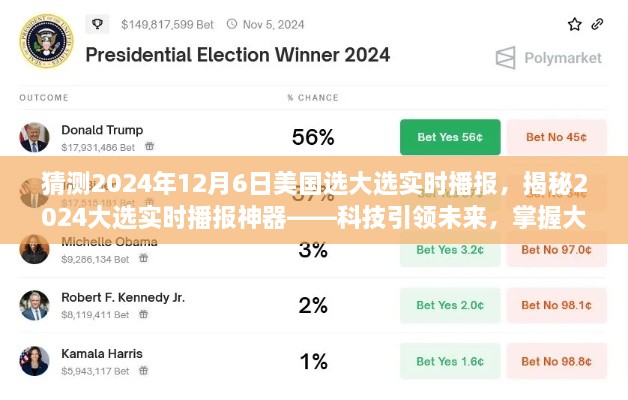Click gift icon under Robert F. Kennedy Jr.
Screen dimensions: 628x400
tap(143, 314)
